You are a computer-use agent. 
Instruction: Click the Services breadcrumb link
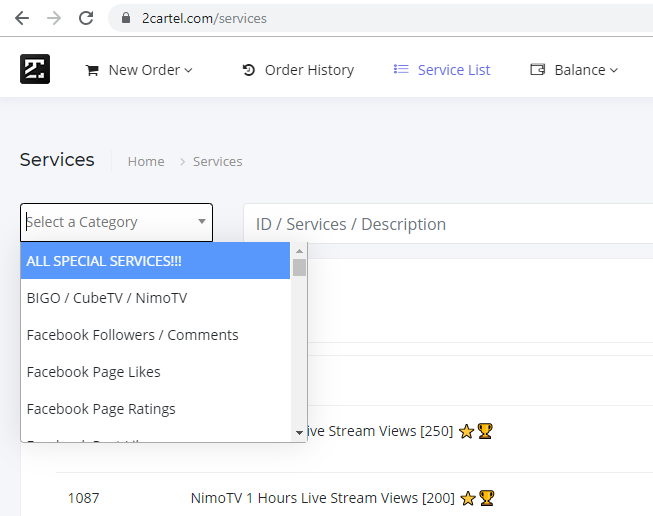(217, 162)
